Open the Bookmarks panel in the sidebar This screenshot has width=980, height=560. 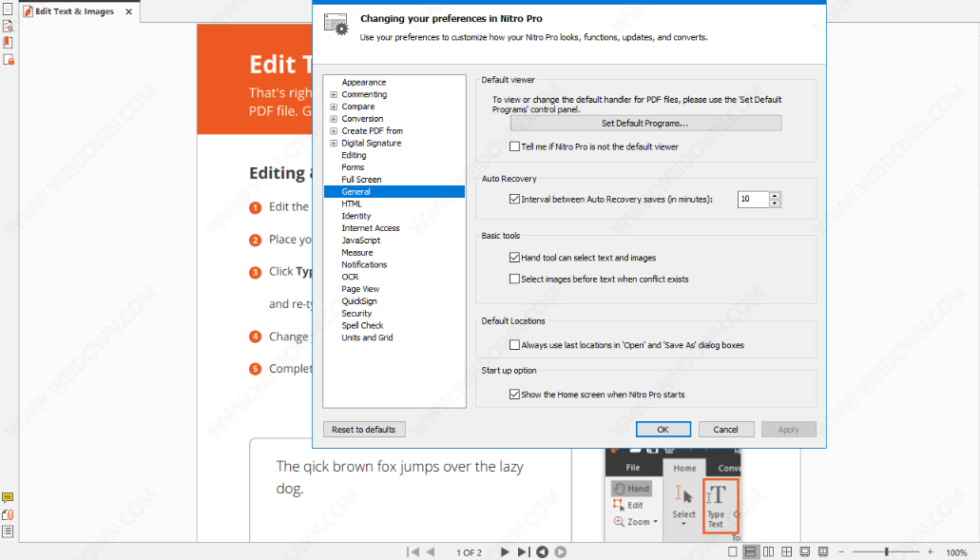(8, 43)
